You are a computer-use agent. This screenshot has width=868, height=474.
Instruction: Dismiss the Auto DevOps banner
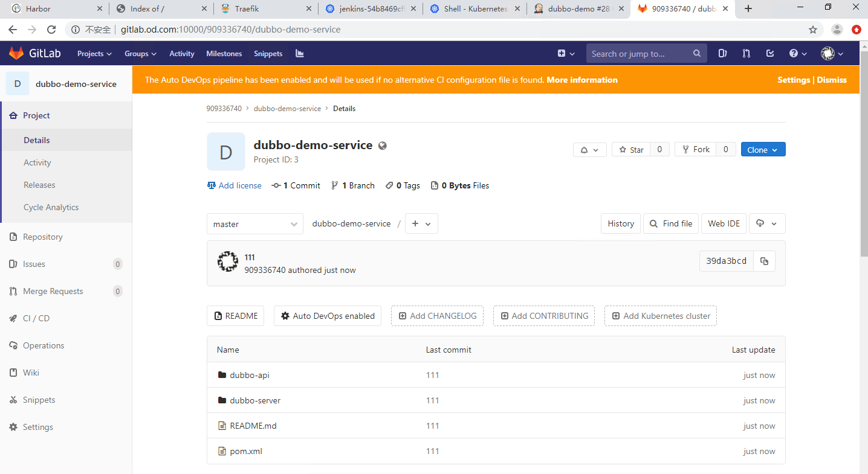(832, 80)
